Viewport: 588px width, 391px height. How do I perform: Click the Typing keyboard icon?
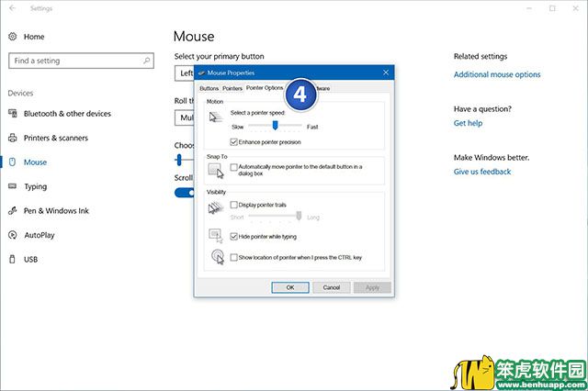[13, 186]
